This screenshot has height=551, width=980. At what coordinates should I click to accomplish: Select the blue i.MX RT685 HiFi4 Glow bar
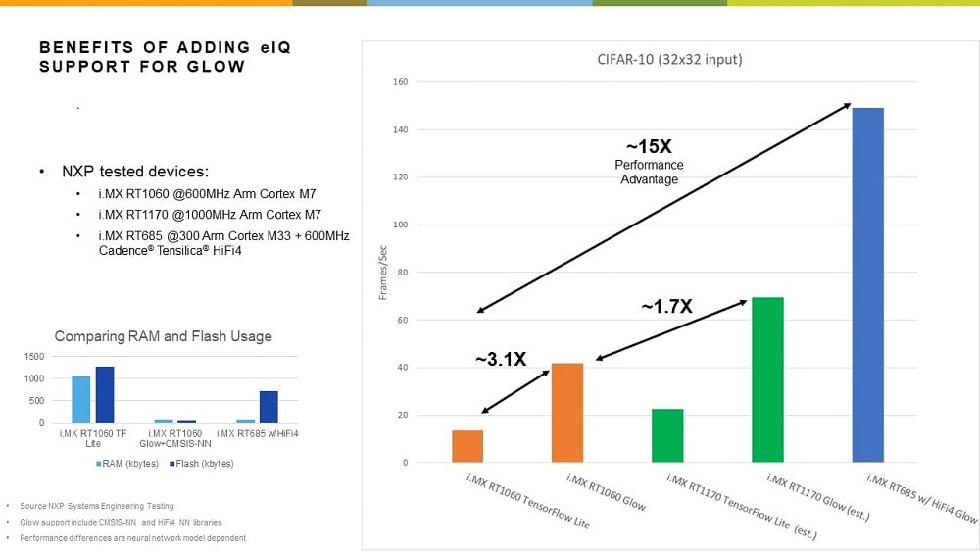point(867,284)
